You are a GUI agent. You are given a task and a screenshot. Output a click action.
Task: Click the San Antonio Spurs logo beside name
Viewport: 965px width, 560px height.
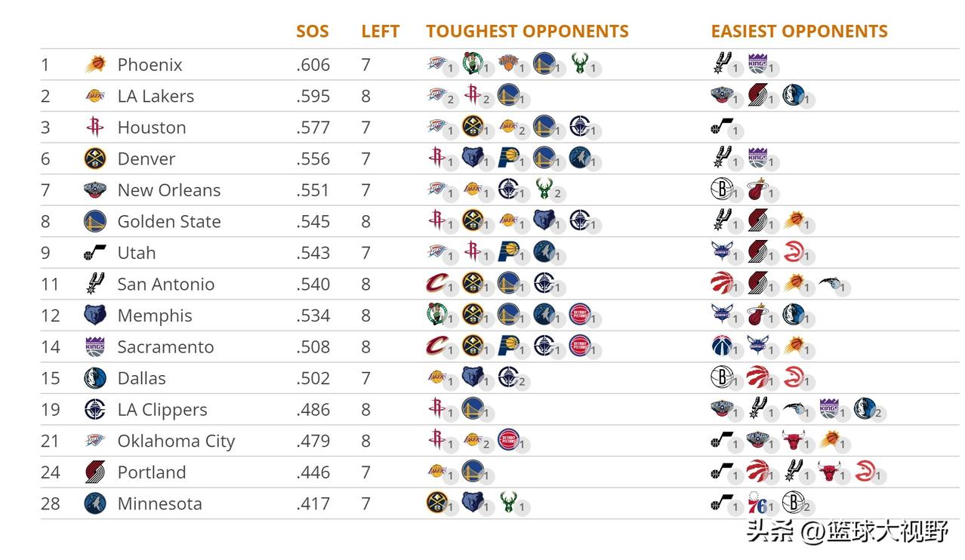coord(95,285)
